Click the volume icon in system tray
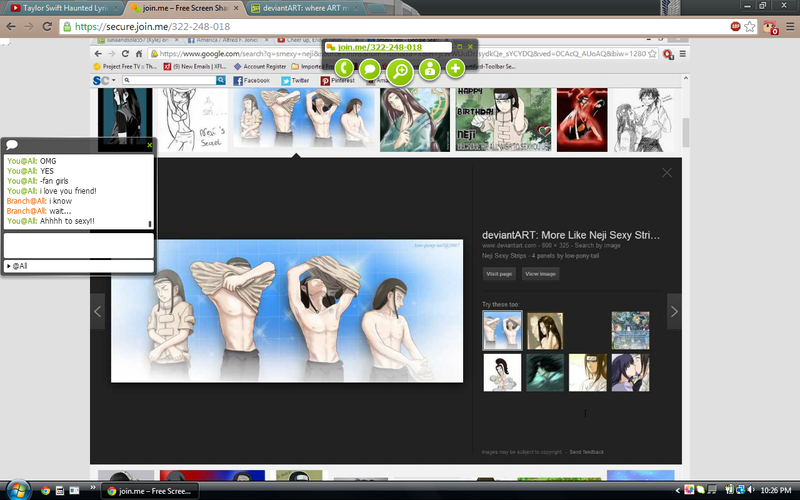 750,490
